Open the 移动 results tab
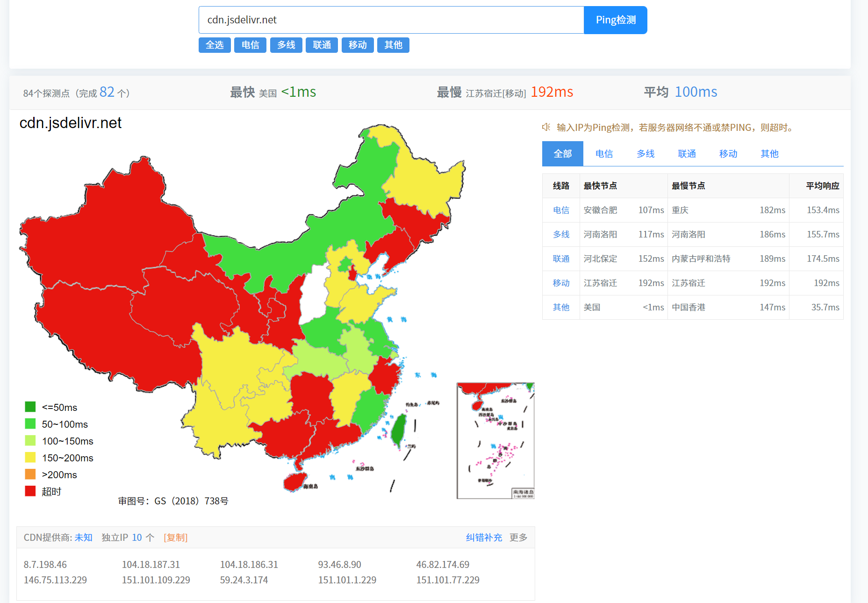868x603 pixels. point(728,154)
